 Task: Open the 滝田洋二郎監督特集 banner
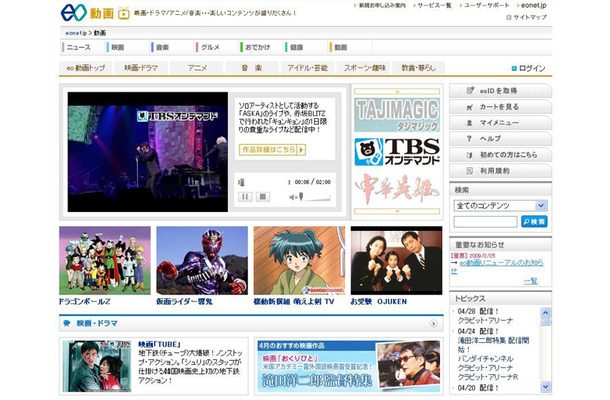tap(349, 366)
